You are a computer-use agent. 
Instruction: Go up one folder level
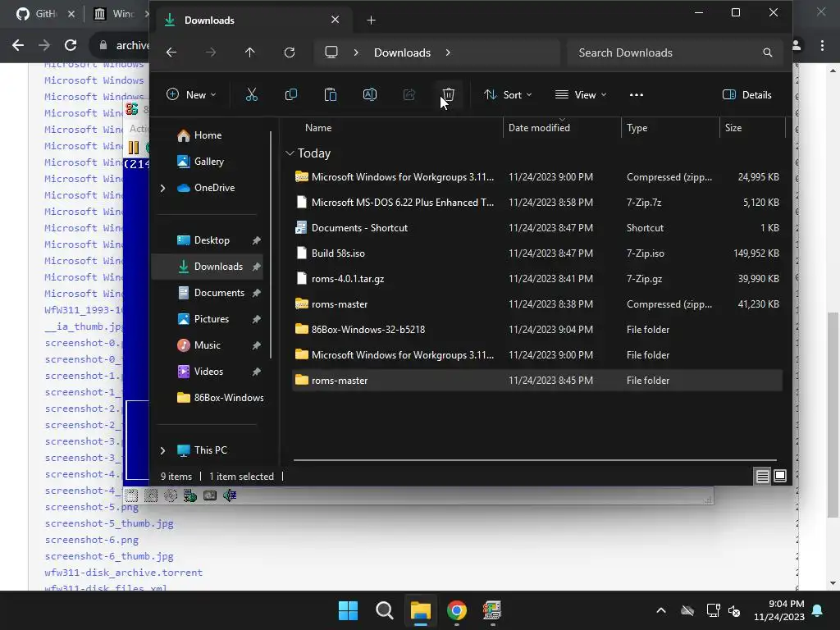point(249,52)
